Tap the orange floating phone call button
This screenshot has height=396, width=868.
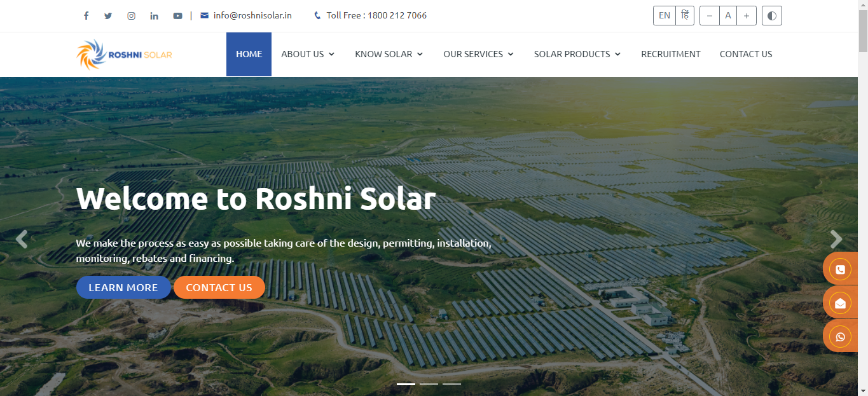pyautogui.click(x=841, y=269)
